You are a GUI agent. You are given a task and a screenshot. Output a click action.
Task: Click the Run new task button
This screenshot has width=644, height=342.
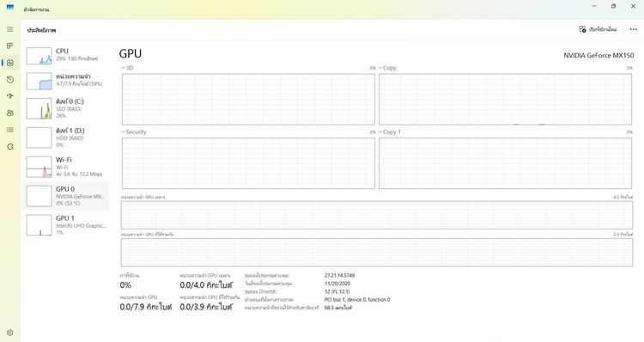tap(598, 29)
